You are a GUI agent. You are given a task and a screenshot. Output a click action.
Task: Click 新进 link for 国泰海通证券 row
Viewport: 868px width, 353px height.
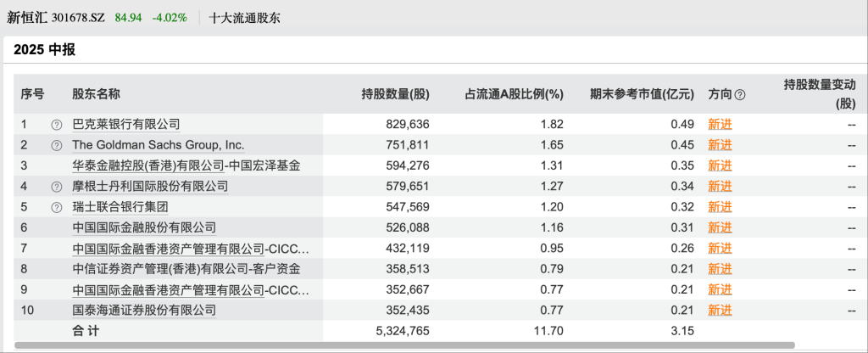coord(720,310)
